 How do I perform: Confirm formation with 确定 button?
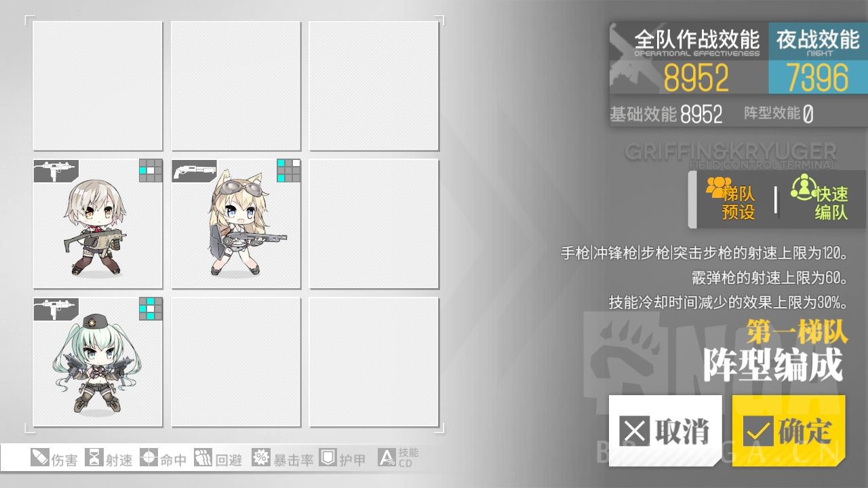[x=789, y=430]
